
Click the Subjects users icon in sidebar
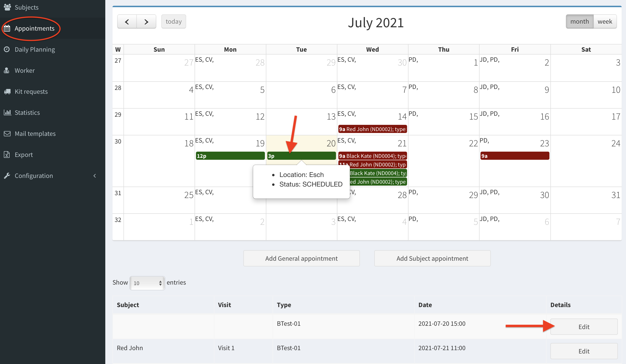tap(7, 7)
